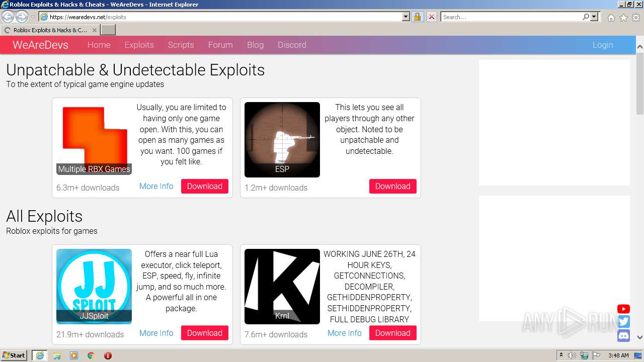Click the Krnl logo thumbnail
The height and width of the screenshot is (362, 644).
[282, 287]
